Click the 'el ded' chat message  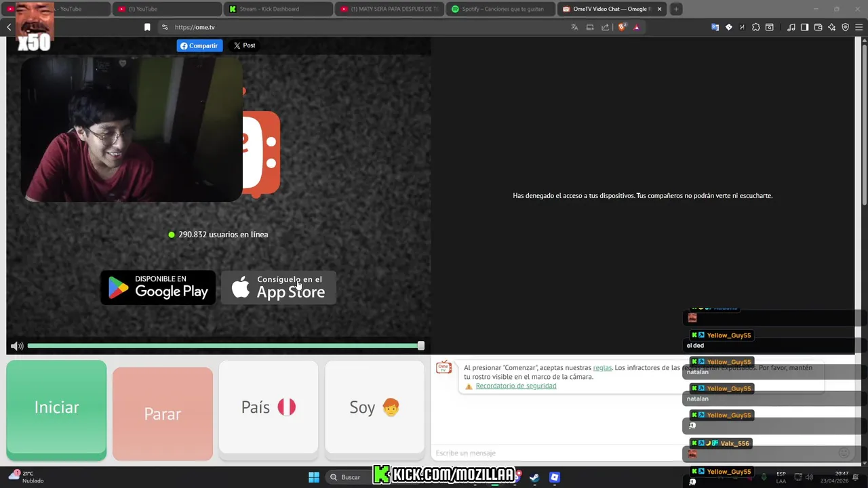(695, 346)
